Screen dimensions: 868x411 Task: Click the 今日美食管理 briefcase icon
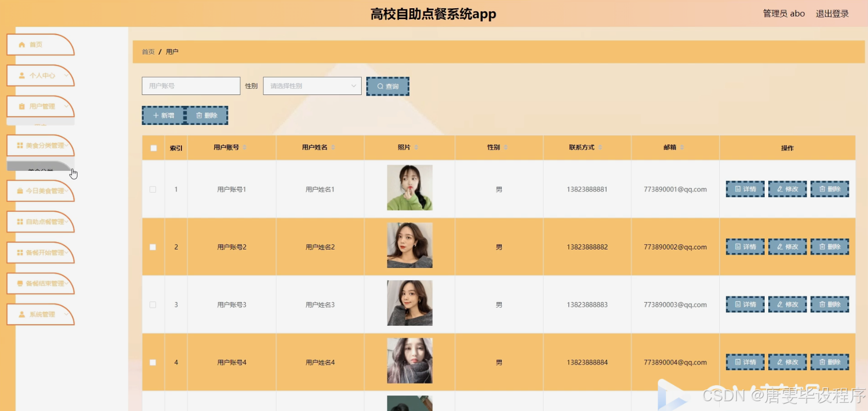tap(20, 191)
